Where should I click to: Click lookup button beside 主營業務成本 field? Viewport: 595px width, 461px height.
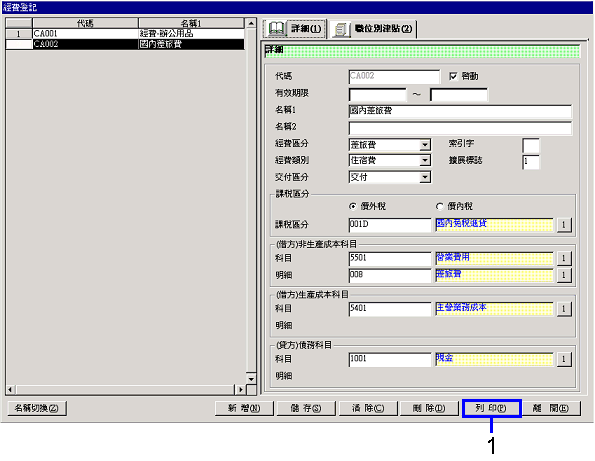(x=564, y=309)
